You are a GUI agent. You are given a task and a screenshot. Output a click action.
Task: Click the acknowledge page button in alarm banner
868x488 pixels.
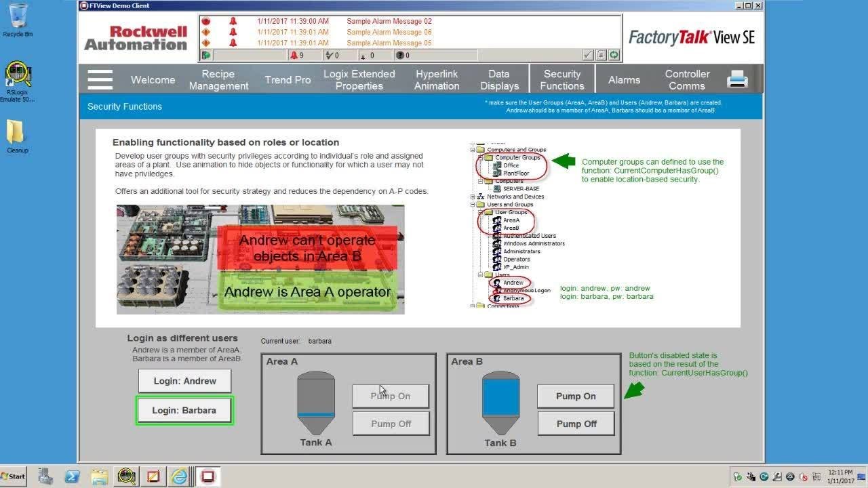[601, 55]
